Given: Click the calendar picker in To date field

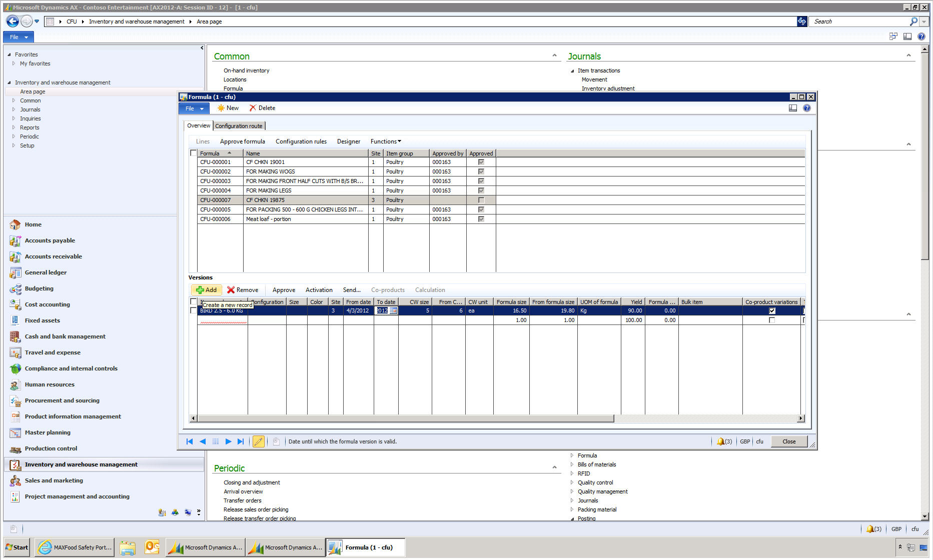Looking at the screenshot, I should tap(393, 310).
